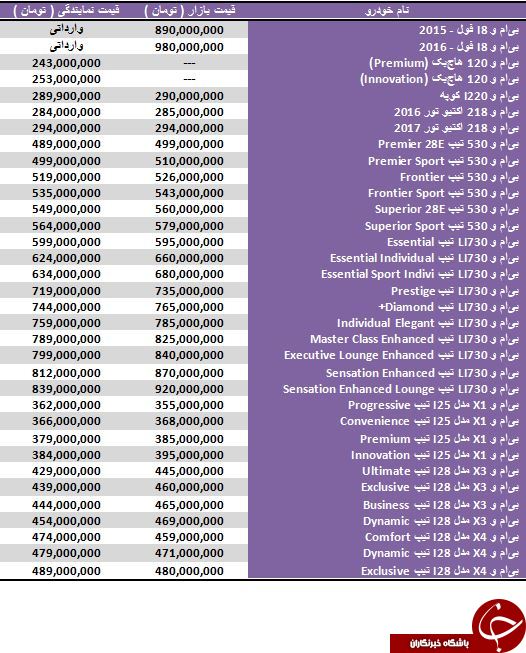Viewport: 526px width, 653px height.
Task: Select the 530 Premier Sport row name
Action: point(444,161)
